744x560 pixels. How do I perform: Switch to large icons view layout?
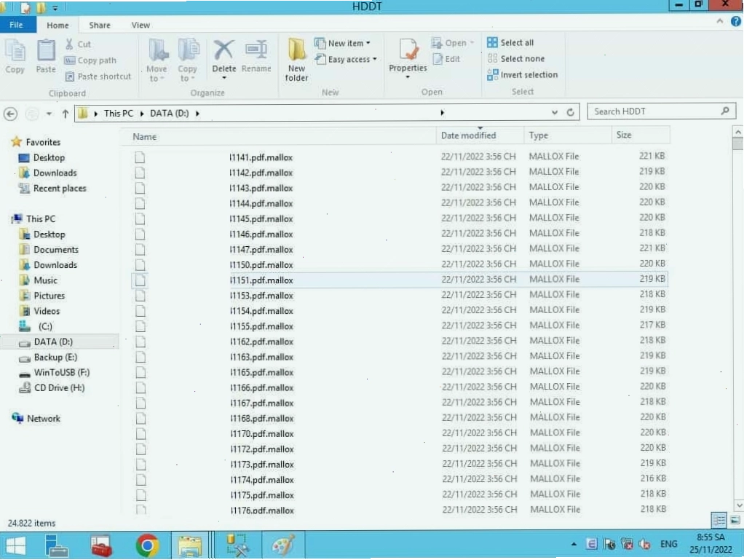[735, 520]
